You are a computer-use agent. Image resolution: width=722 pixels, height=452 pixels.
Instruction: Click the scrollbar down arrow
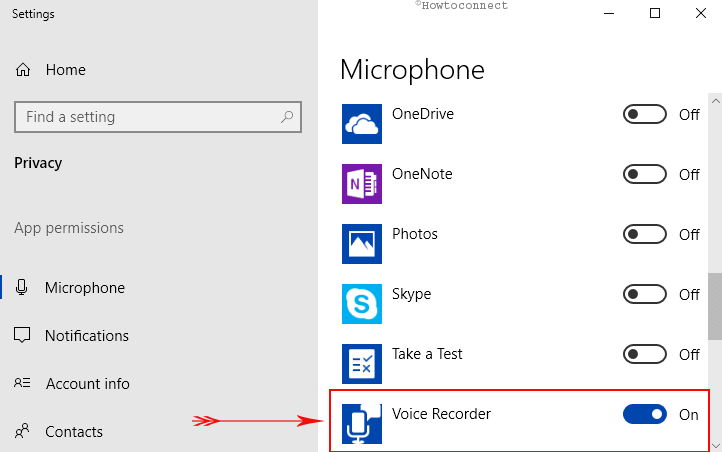coord(715,446)
